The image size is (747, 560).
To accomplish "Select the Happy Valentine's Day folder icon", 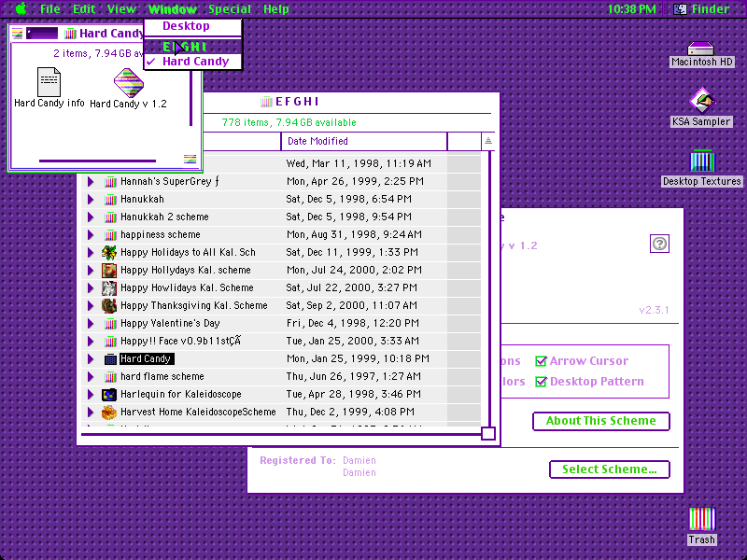I will tap(110, 324).
